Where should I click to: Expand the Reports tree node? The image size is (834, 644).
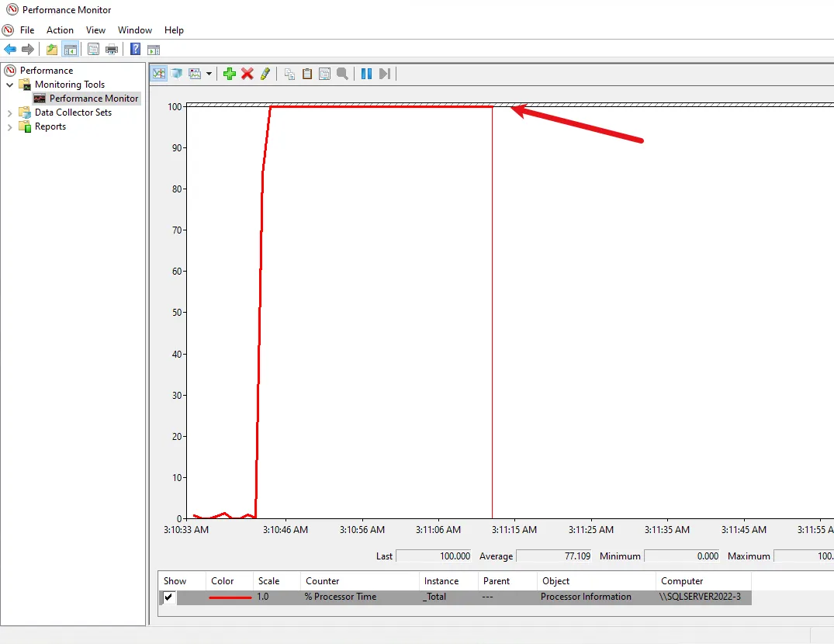tap(10, 127)
